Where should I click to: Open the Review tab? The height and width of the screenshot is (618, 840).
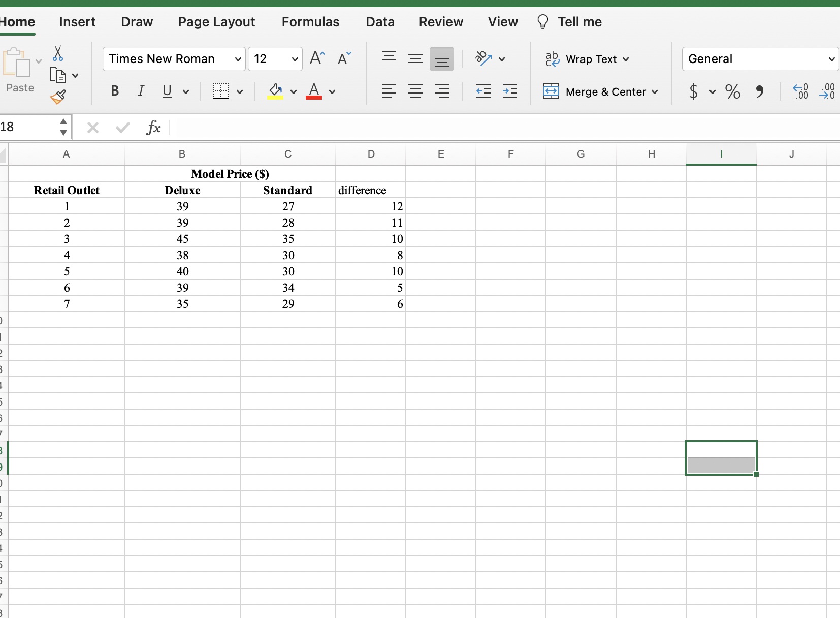[441, 22]
